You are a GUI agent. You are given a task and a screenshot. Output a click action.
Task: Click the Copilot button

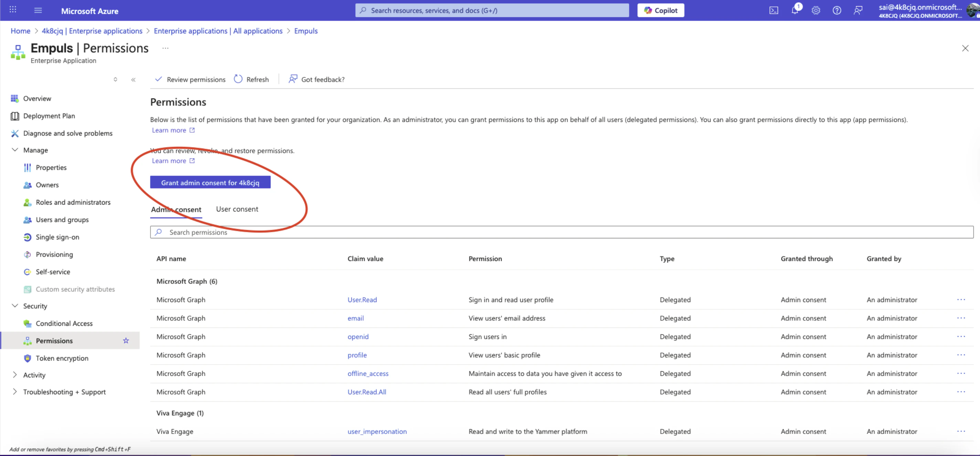660,10
